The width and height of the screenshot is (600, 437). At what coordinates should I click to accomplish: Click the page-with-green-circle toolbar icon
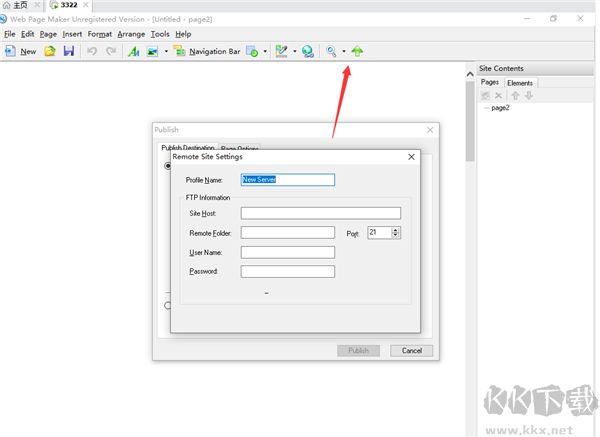[x=252, y=51]
